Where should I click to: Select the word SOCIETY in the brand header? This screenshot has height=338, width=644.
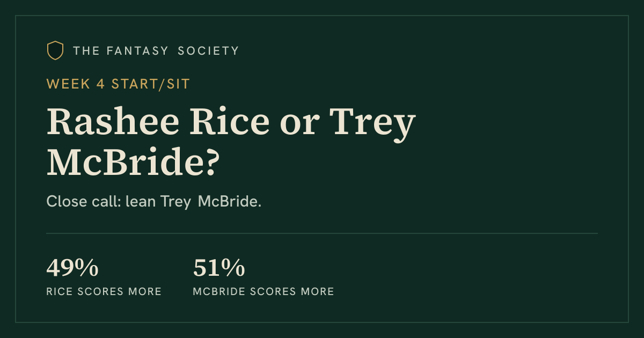click(x=208, y=51)
